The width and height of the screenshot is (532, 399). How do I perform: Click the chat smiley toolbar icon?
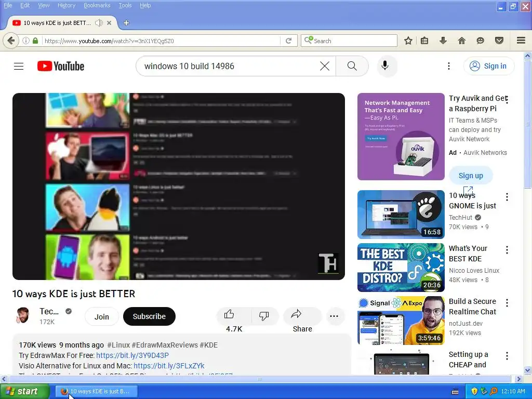(480, 41)
